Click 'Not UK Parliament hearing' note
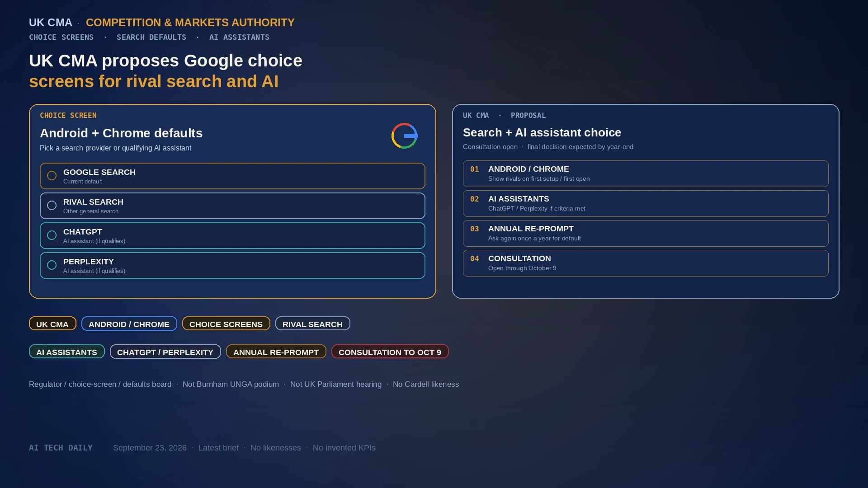 pos(336,384)
